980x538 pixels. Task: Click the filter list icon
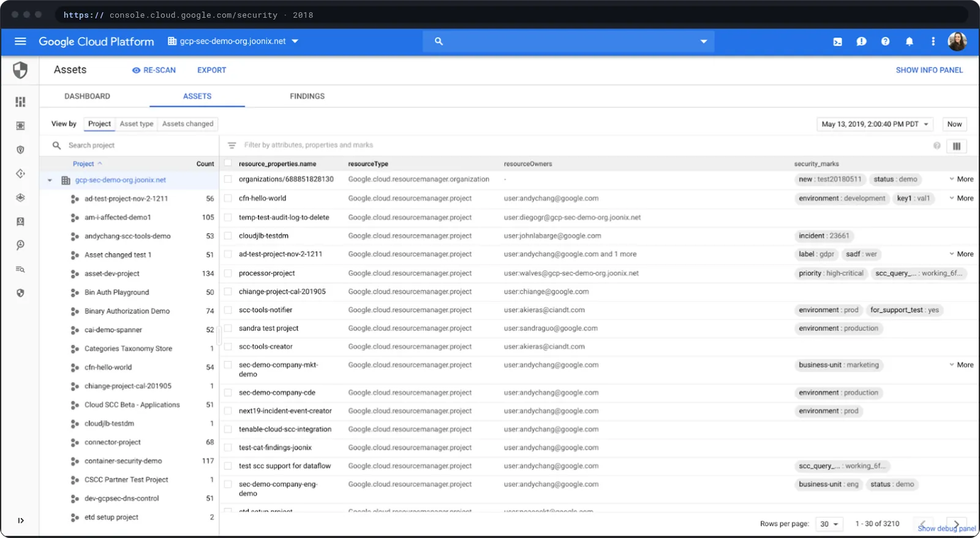(x=232, y=146)
